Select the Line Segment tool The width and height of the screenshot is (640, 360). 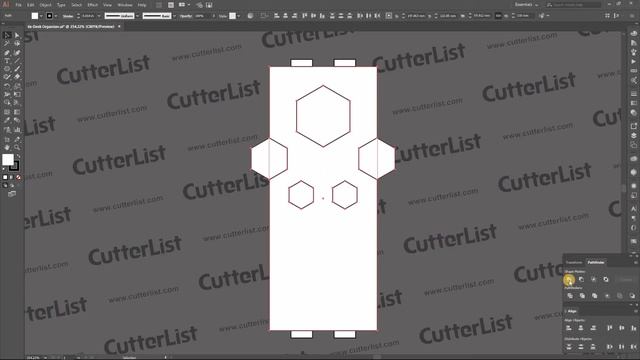point(17,61)
